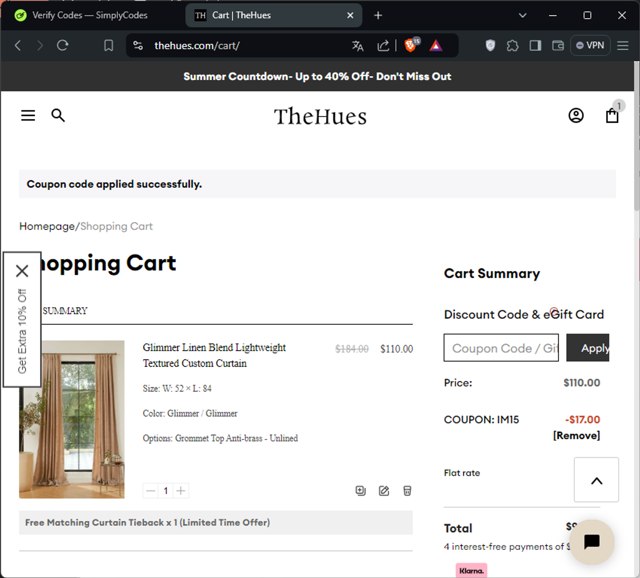Open the account profile icon
This screenshot has height=578, width=640.
pos(576,116)
